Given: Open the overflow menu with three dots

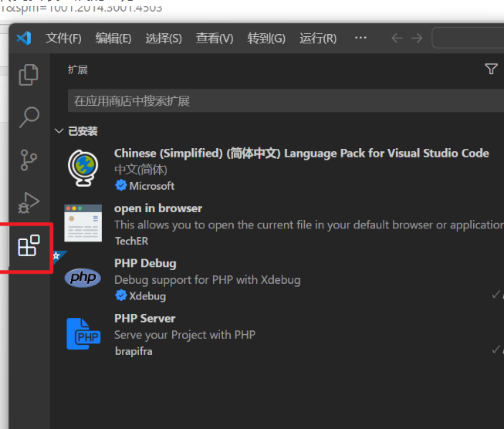Looking at the screenshot, I should [360, 38].
